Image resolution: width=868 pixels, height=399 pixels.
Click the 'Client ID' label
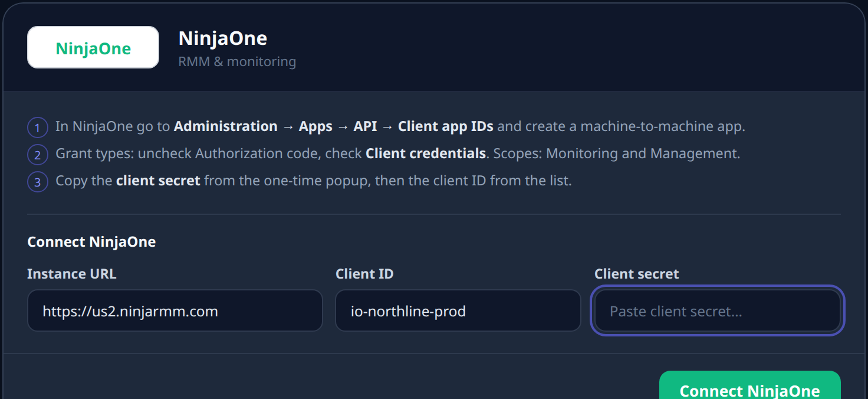[364, 274]
